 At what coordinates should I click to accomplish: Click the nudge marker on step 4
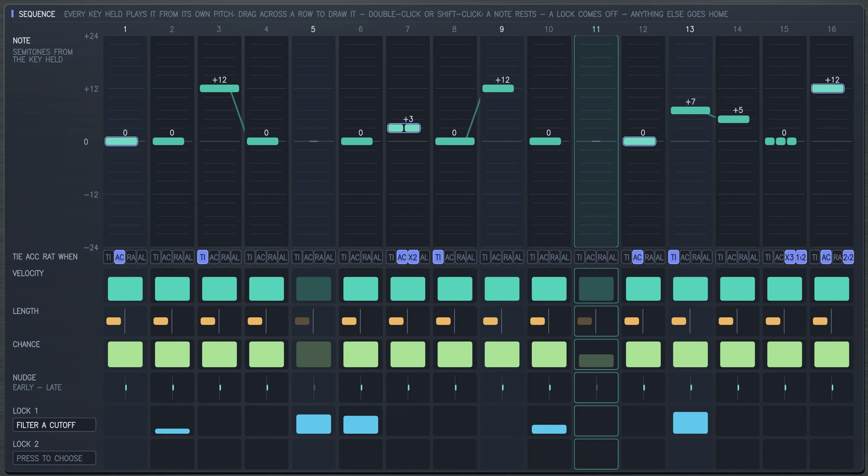coord(267,388)
